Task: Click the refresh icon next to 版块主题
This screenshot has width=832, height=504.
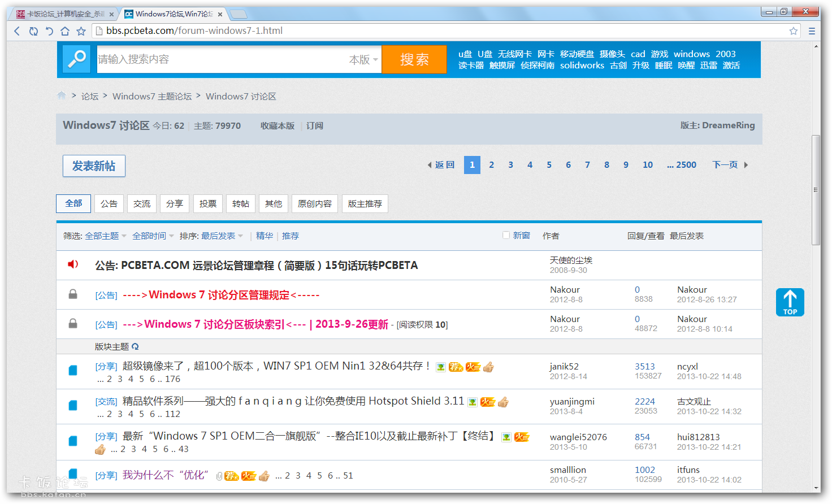Action: pyautogui.click(x=135, y=346)
